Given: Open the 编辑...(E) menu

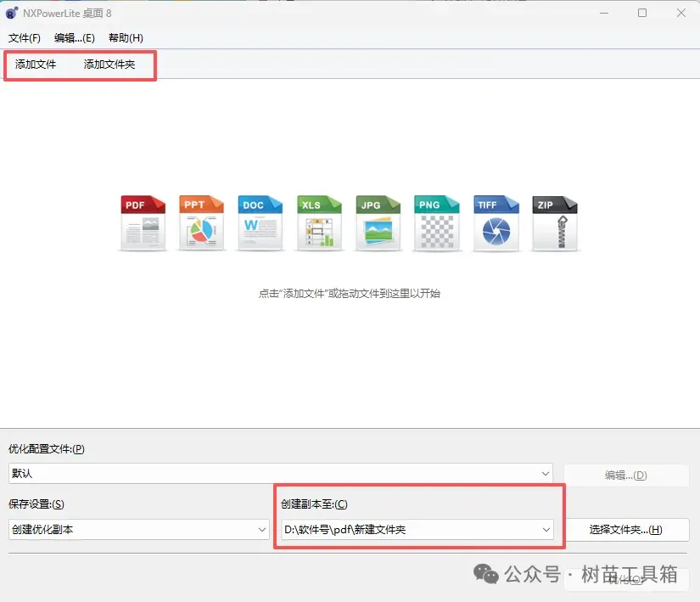Looking at the screenshot, I should click(74, 38).
